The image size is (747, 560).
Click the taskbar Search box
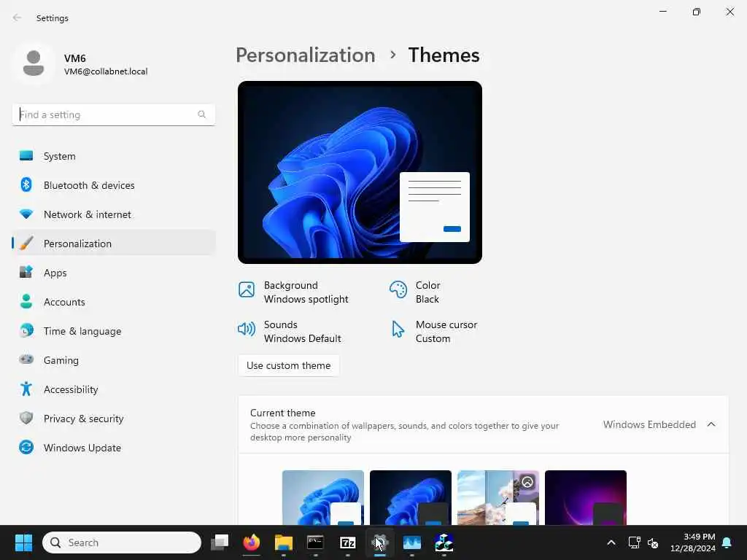point(122,542)
